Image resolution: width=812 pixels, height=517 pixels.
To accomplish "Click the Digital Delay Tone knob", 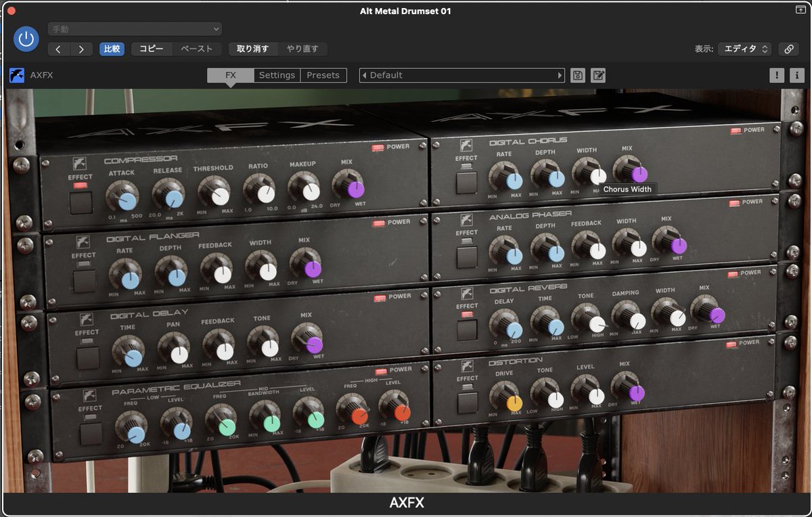I will 264,344.
